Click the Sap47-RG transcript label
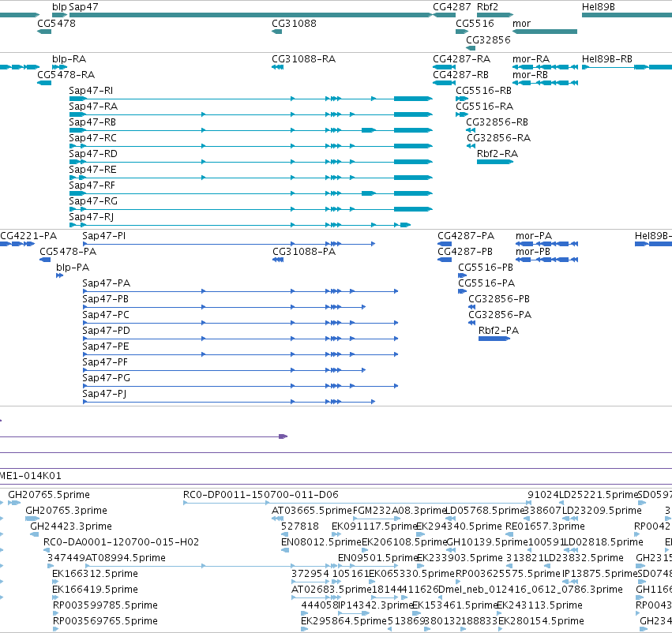The height and width of the screenshot is (633, 672). [x=93, y=201]
